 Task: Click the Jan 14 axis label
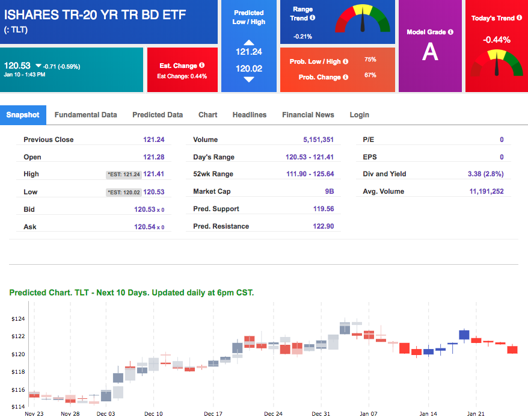click(x=428, y=413)
